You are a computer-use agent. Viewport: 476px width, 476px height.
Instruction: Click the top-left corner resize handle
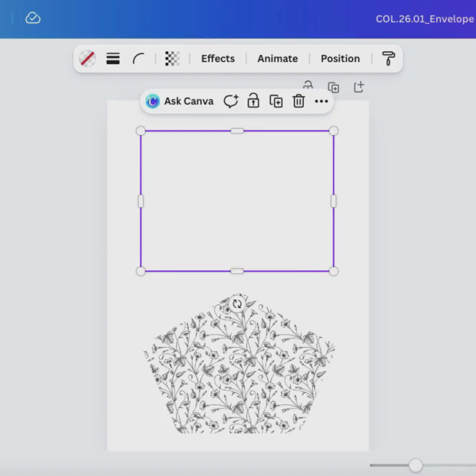click(140, 131)
